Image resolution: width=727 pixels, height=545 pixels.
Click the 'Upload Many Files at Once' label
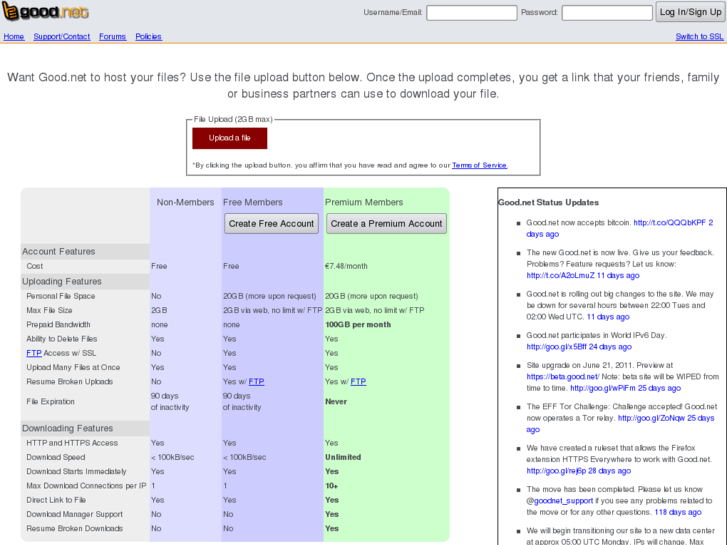coord(73,367)
